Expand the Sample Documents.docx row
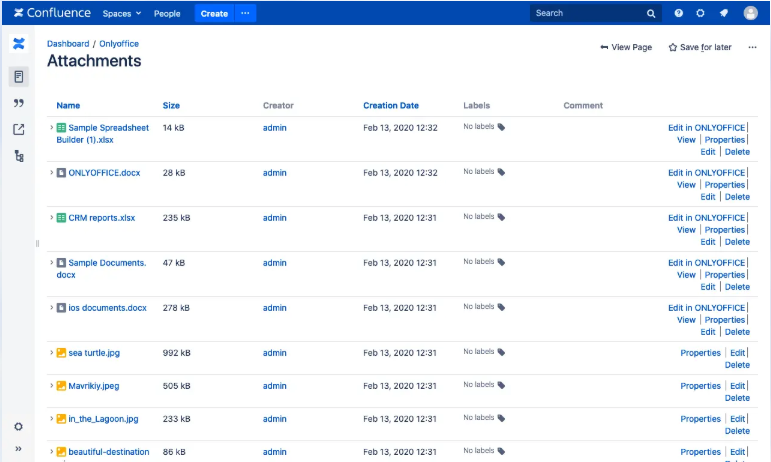The height and width of the screenshot is (462, 771). tap(51, 262)
